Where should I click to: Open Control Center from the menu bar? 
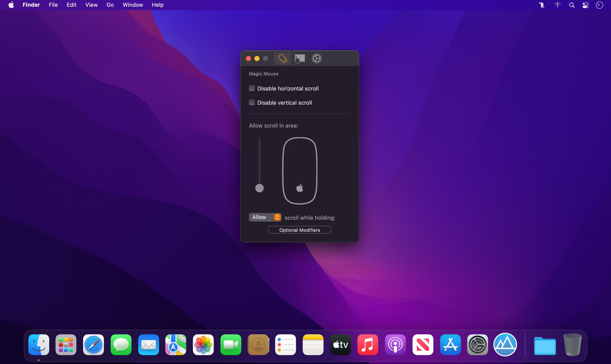coord(586,5)
